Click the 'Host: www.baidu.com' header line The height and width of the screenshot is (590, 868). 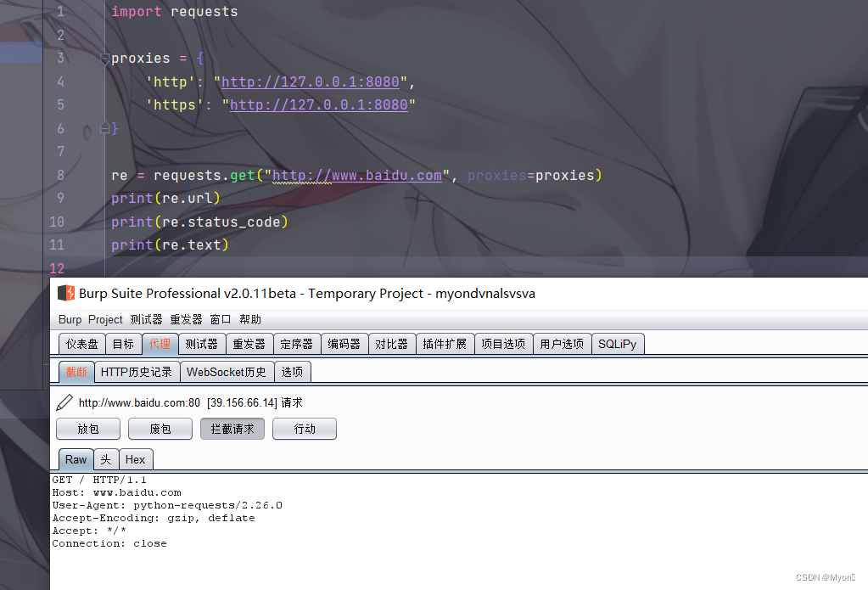pyautogui.click(x=116, y=492)
